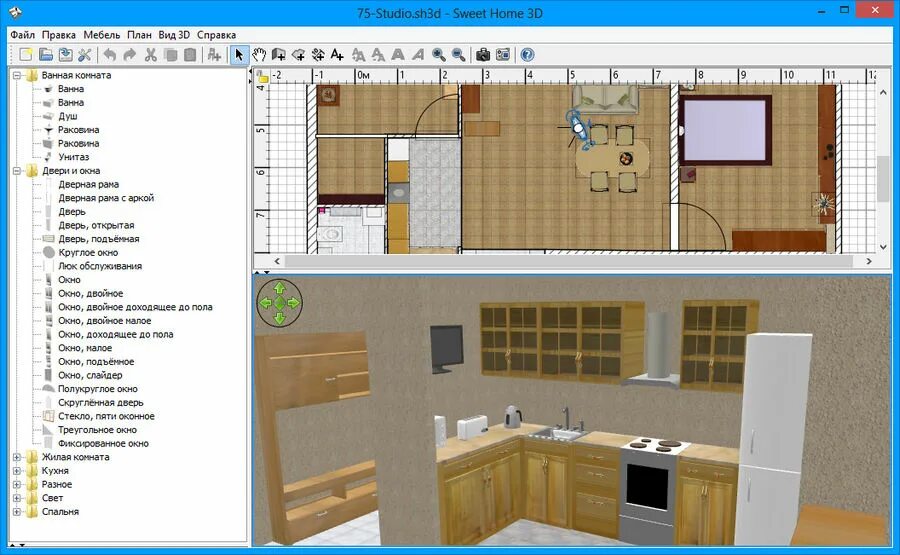Image resolution: width=900 pixels, height=555 pixels.
Task: Click the Paste clipboard icon
Action: pyautogui.click(x=190, y=55)
